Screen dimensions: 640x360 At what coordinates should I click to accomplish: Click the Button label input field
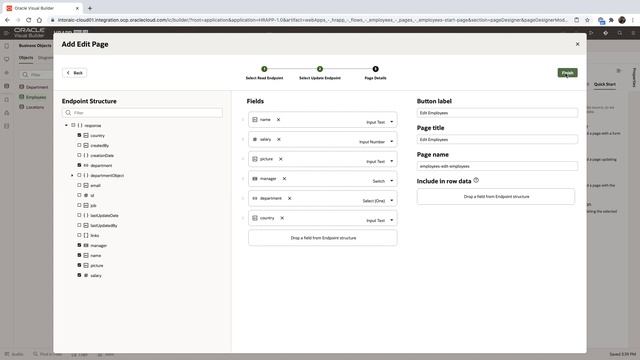(497, 113)
